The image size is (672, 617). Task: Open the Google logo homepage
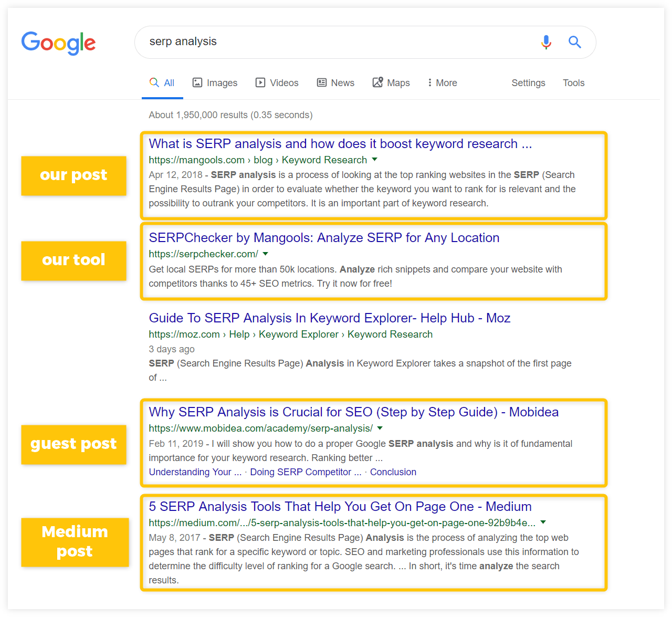[58, 43]
